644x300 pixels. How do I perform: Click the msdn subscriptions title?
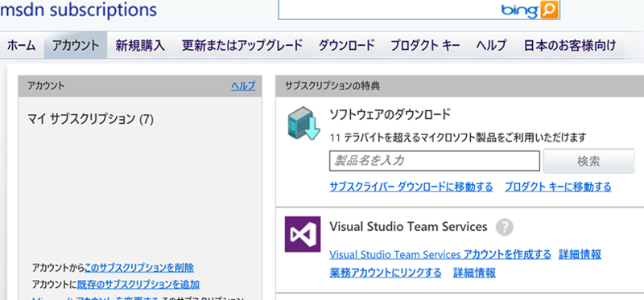[x=78, y=10]
